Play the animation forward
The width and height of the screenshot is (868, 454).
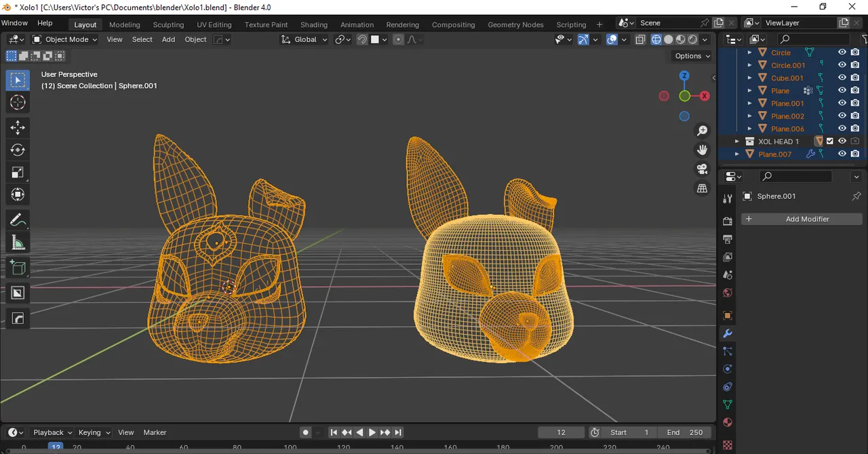point(372,432)
